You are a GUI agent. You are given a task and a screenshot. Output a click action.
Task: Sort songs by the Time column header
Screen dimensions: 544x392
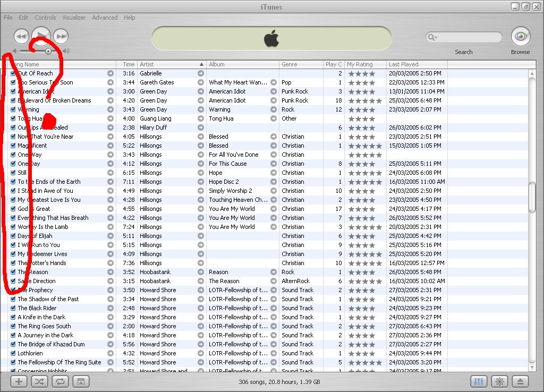tap(126, 64)
